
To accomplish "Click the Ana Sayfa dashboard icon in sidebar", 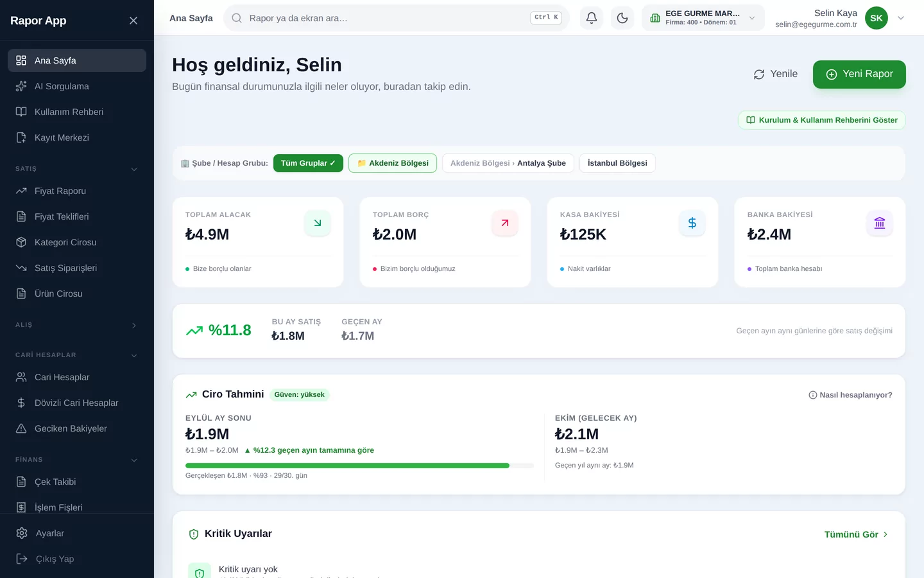I will [x=21, y=60].
